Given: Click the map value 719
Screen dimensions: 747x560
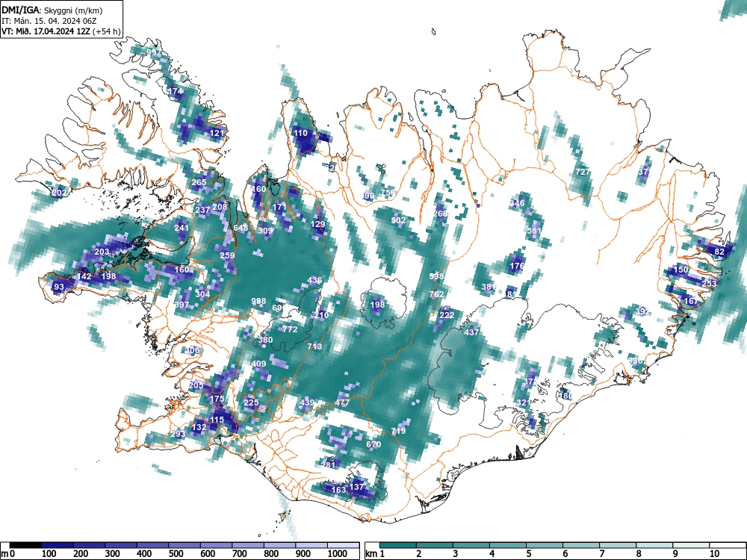Looking at the screenshot, I should 398,431.
